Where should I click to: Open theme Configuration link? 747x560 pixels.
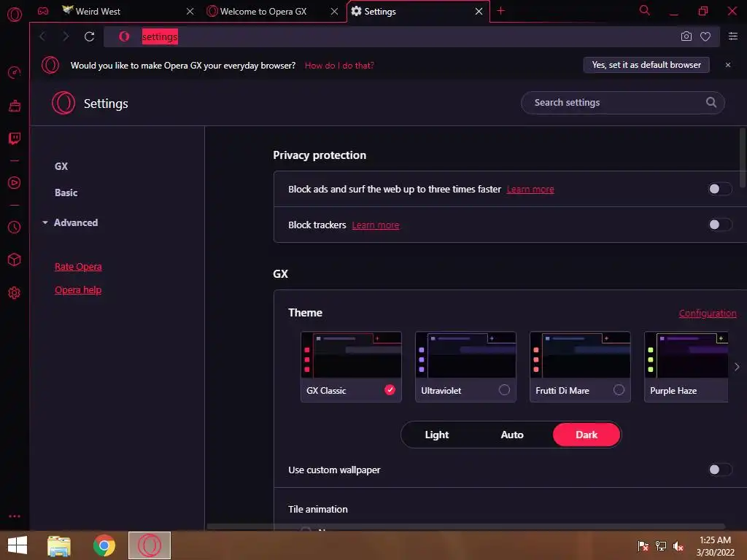click(x=708, y=314)
